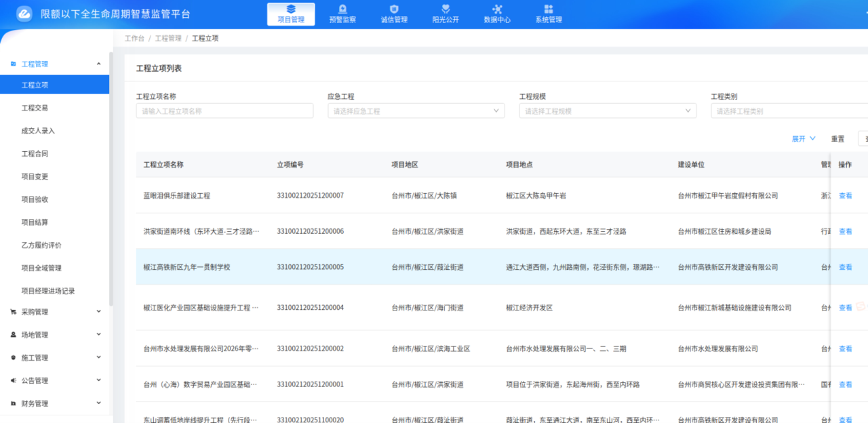Open the 工程规模 dropdown

click(608, 110)
